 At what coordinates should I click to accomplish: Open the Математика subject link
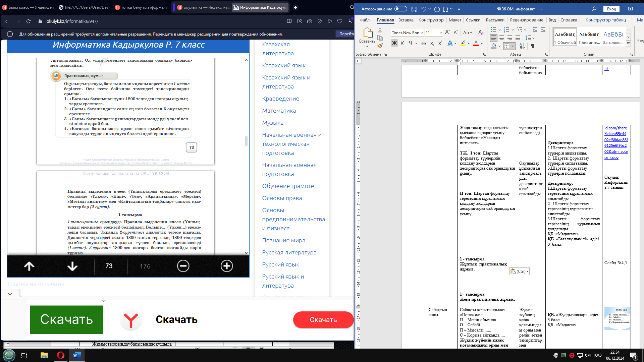(279, 111)
